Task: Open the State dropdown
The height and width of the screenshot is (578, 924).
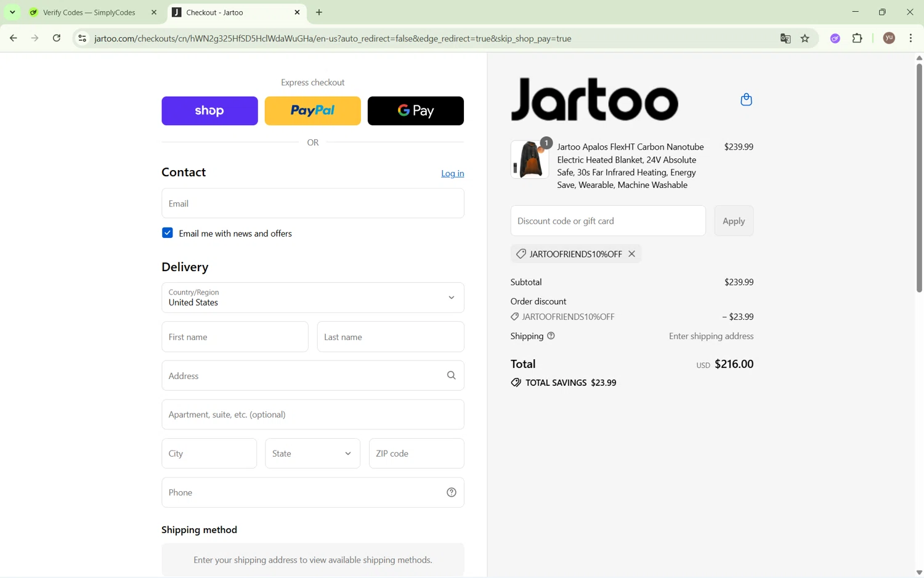Action: point(313,454)
